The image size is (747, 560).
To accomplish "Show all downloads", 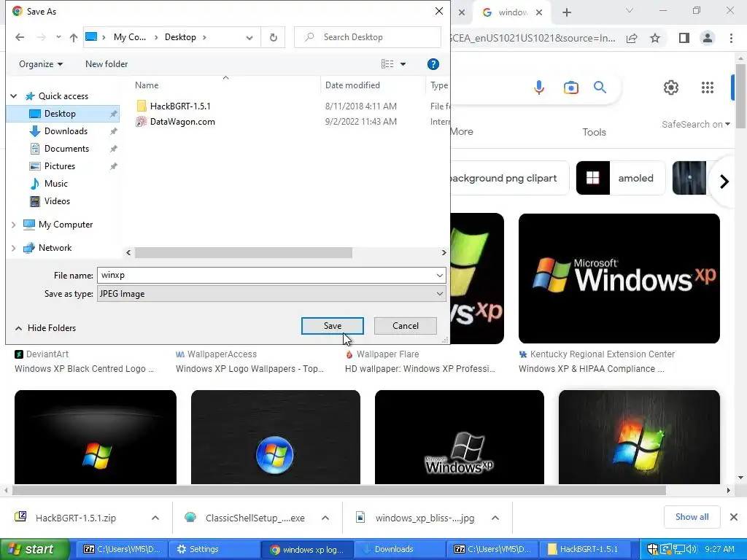I will [692, 517].
